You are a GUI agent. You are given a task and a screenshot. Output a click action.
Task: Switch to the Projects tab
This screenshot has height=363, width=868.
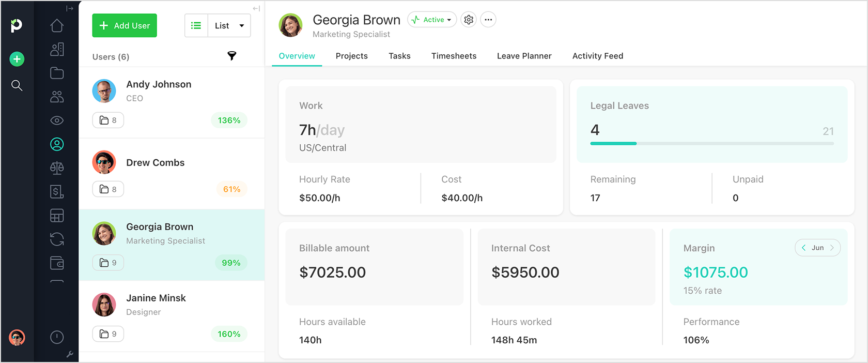point(352,56)
